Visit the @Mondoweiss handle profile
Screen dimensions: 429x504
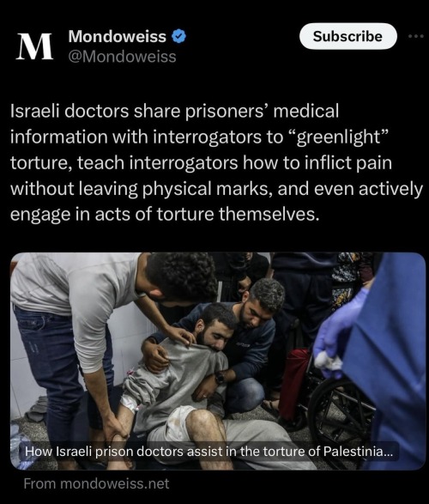122,57
